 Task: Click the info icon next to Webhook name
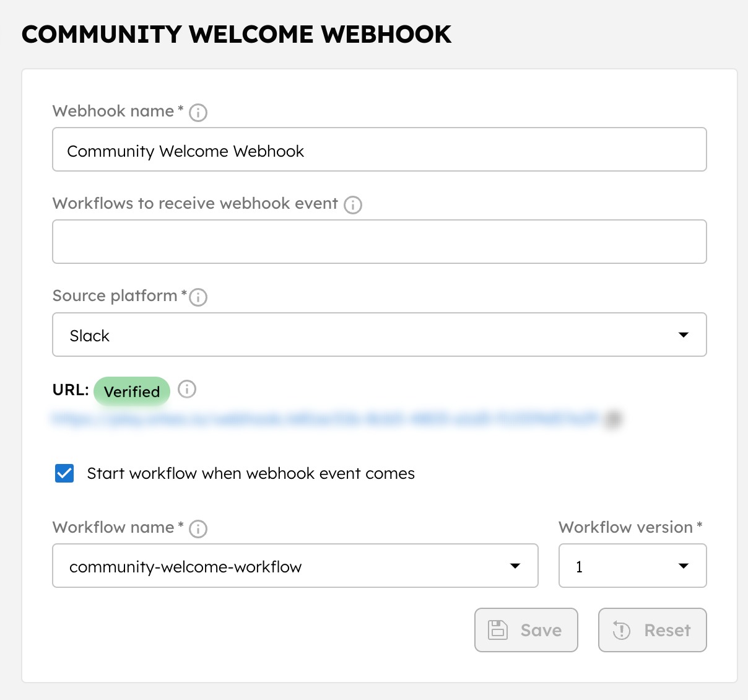point(197,112)
